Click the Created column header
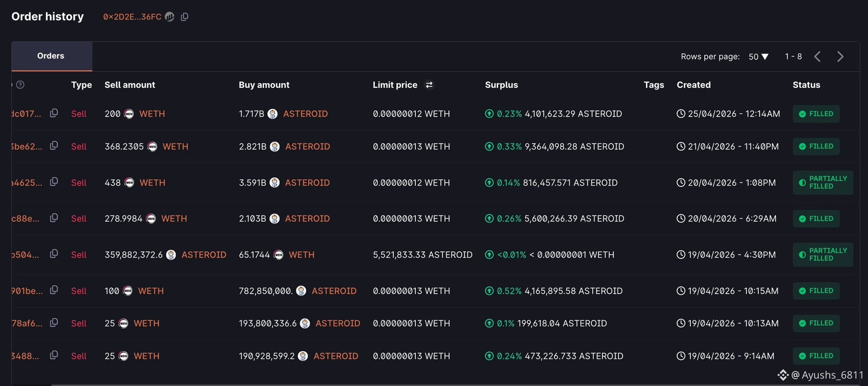The image size is (868, 386). (693, 85)
